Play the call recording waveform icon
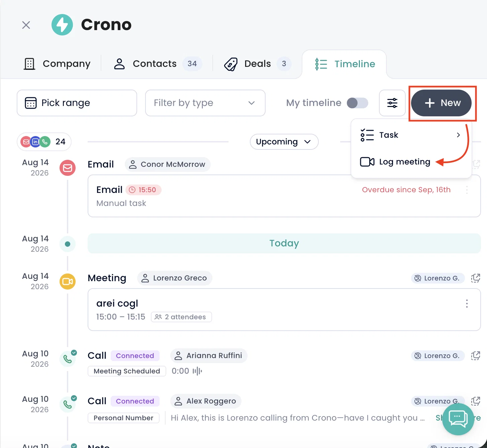 pyautogui.click(x=197, y=371)
